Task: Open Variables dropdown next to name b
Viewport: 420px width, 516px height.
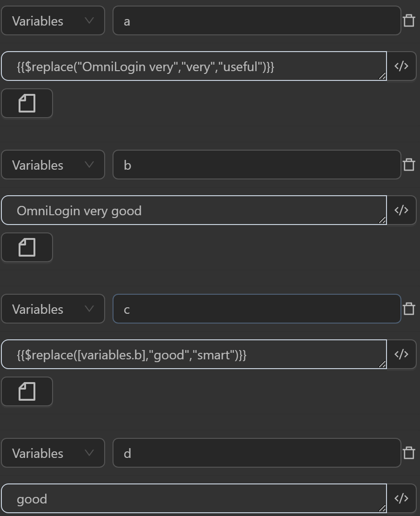Action: (x=53, y=165)
